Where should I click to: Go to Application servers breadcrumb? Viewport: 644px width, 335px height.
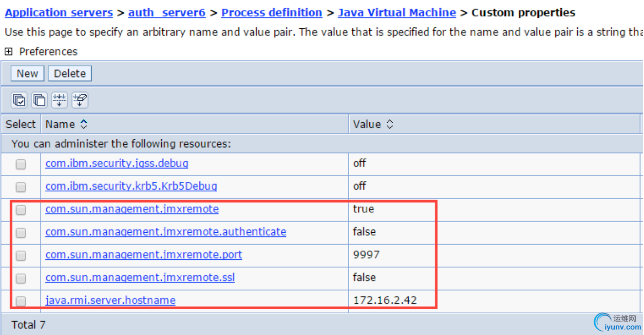59,13
